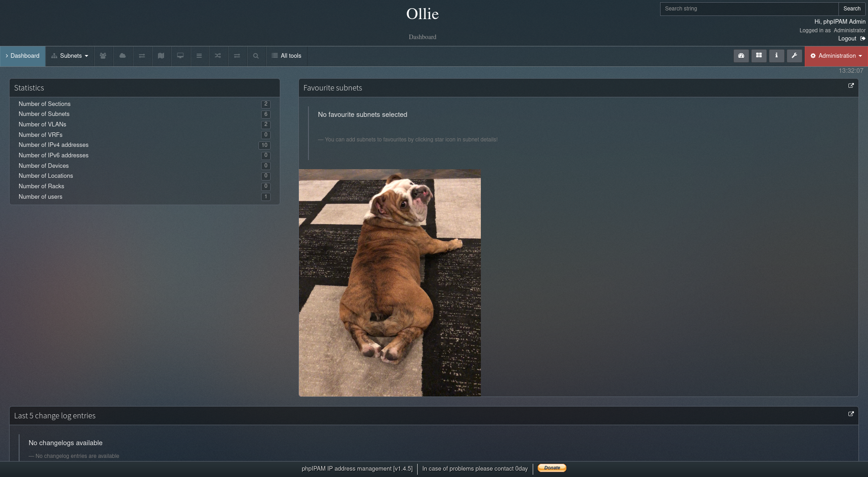Click the magnifier search icon in navbar
Viewport: 868px width, 477px height.
point(256,56)
